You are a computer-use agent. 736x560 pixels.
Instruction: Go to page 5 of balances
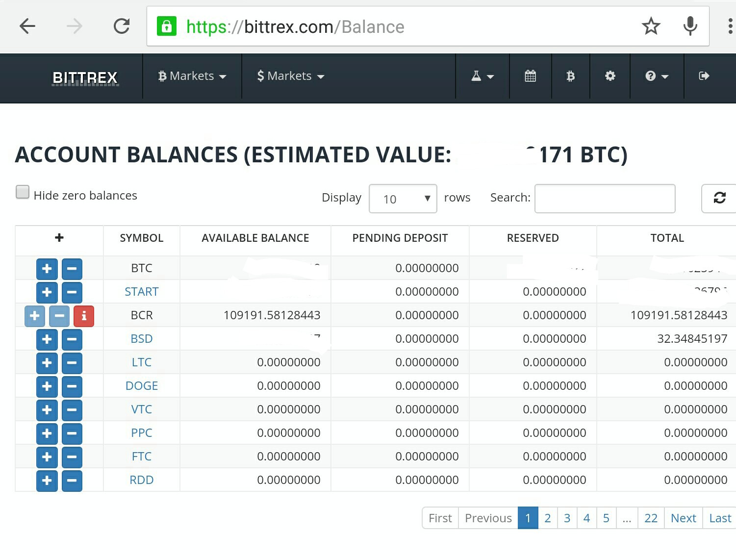coord(607,518)
